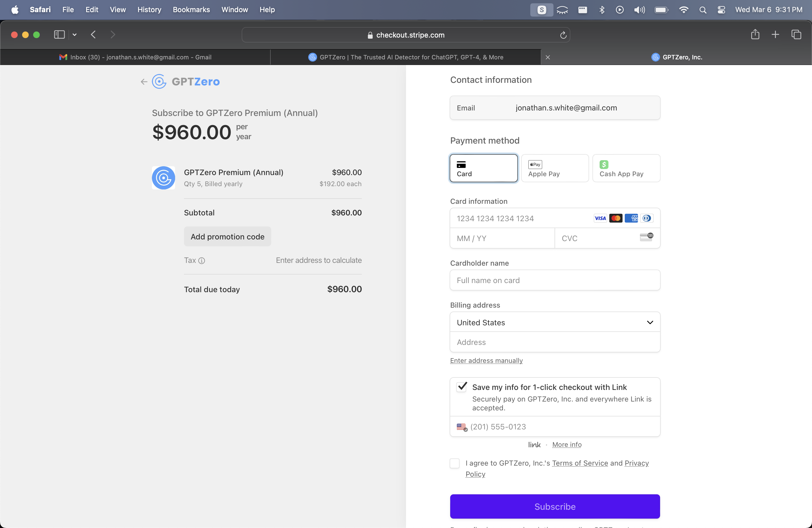Switch to the Gmail Inbox tab
This screenshot has width=812, height=528.
coord(135,57)
